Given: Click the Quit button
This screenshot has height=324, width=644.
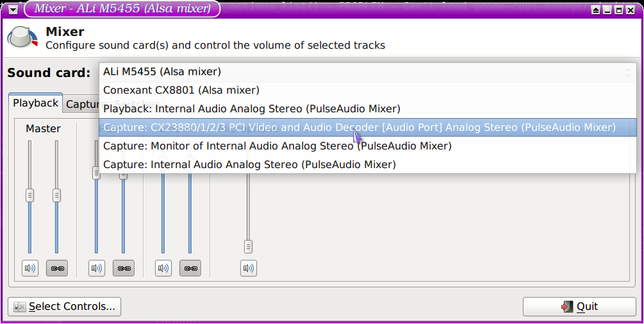Looking at the screenshot, I should pos(579,307).
